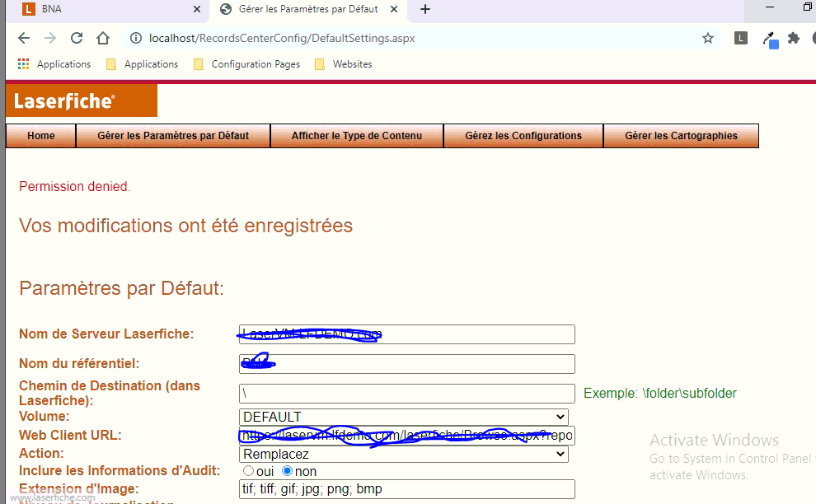Open the browser home page icon

point(103,38)
